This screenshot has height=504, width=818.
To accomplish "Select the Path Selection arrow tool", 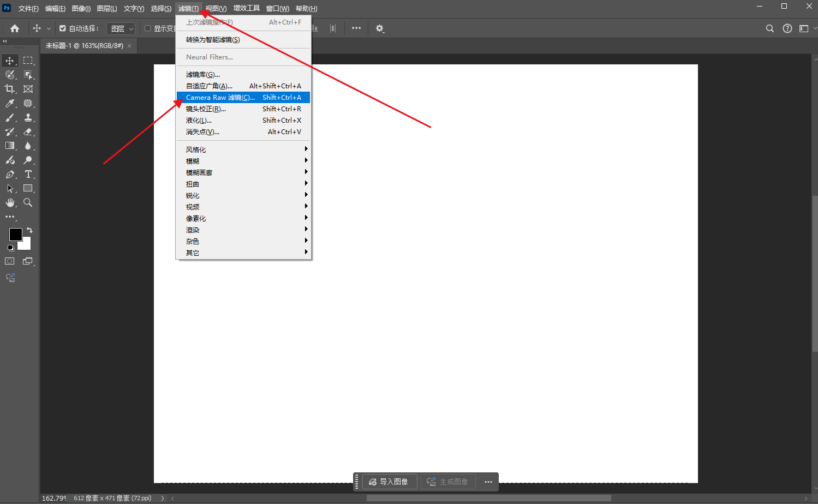I will (x=10, y=188).
